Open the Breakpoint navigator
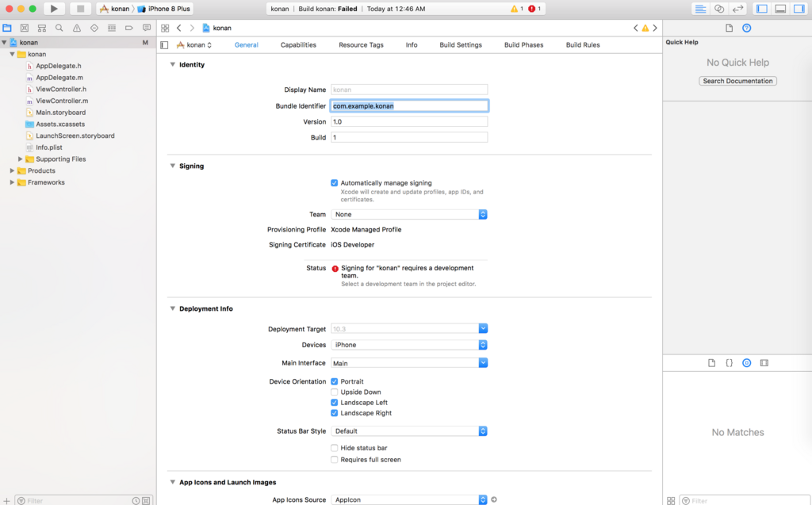Screen dimensions: 812x505 click(x=129, y=28)
